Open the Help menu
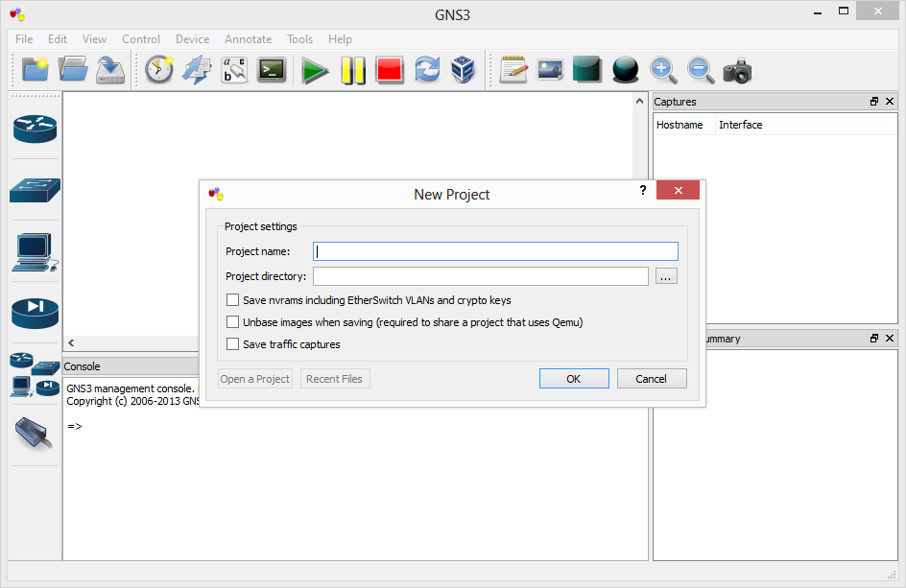Screen dimensions: 906x588 (x=340, y=38)
